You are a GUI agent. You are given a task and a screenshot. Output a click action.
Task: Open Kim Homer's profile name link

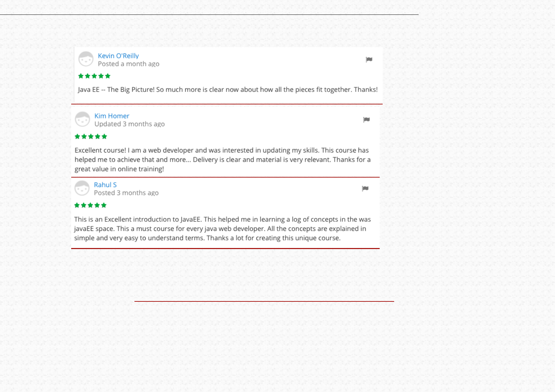[x=112, y=116]
